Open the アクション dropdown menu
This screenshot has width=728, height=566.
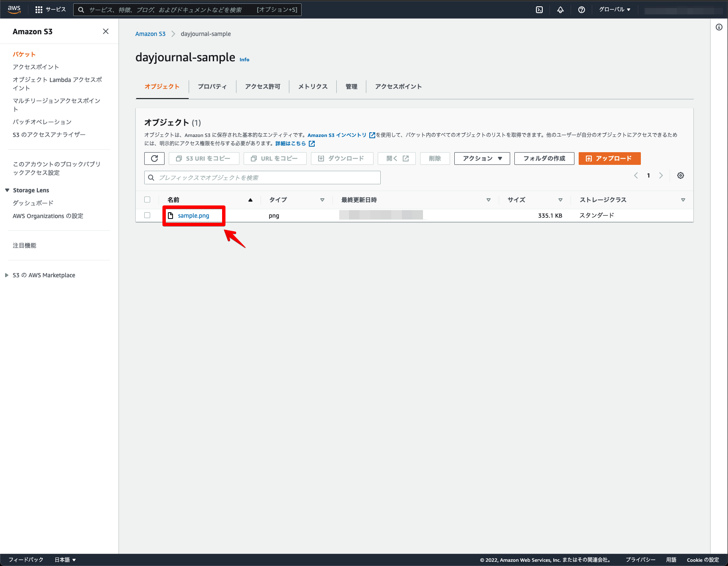tap(482, 159)
